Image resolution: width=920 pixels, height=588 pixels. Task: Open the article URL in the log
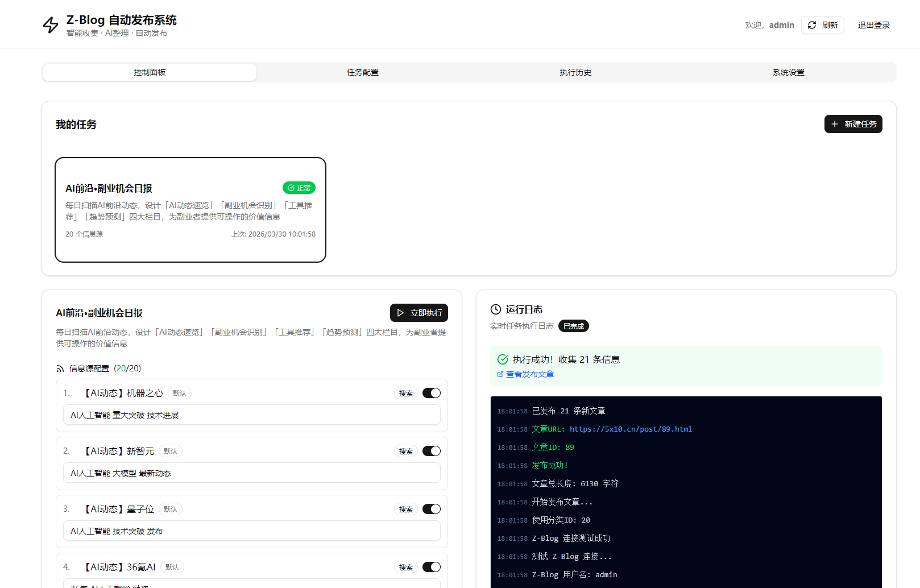point(631,429)
